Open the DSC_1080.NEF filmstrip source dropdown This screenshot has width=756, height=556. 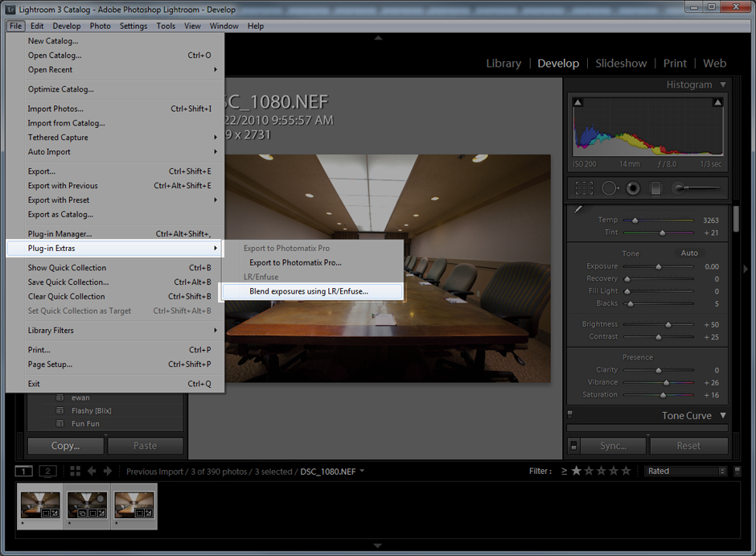[x=362, y=471]
